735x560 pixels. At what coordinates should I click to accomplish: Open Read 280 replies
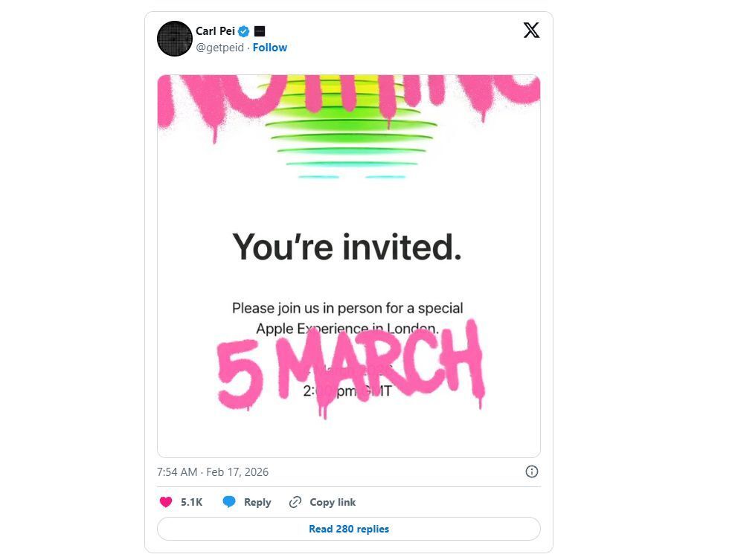348,529
